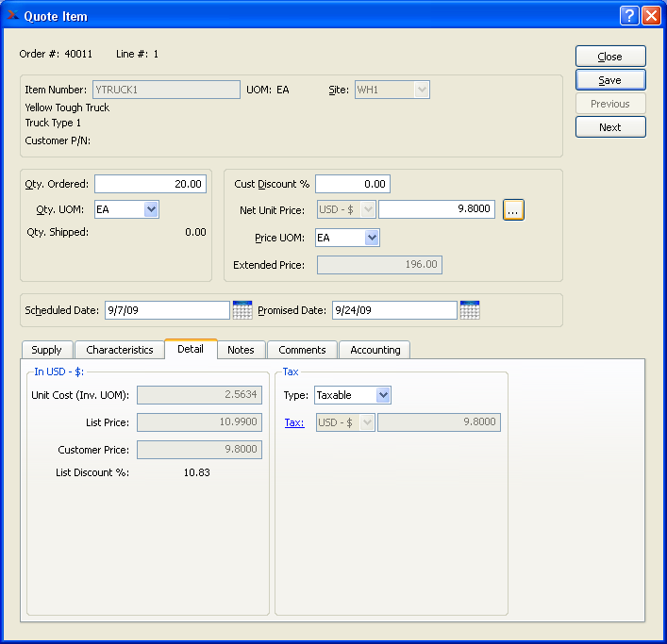Image resolution: width=667 pixels, height=644 pixels.
Task: Click into the Qty. Ordered field
Action: tap(150, 184)
